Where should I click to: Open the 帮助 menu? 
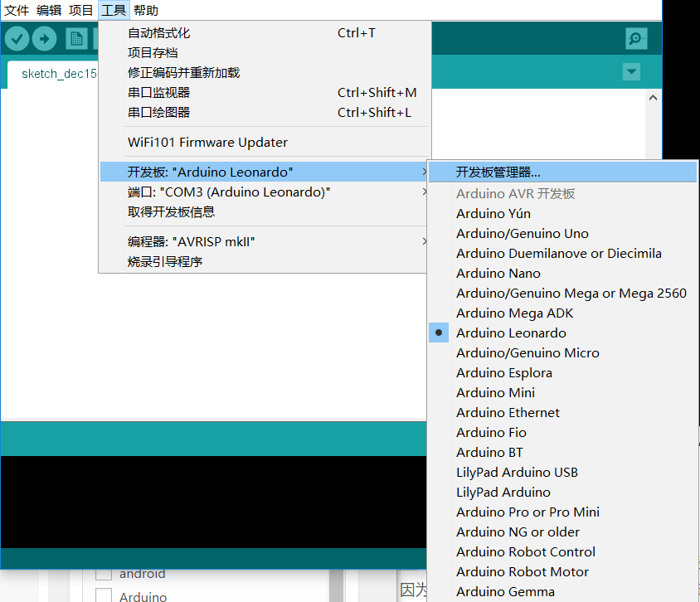point(145,10)
